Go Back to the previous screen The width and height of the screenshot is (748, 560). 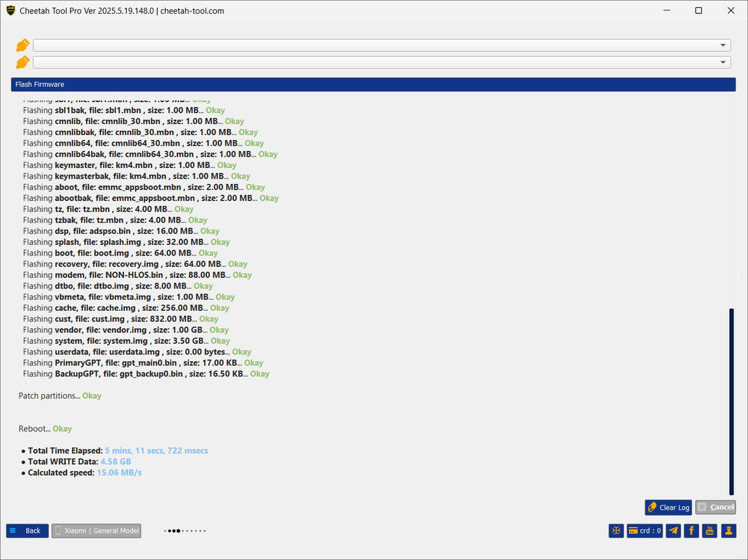click(x=27, y=531)
